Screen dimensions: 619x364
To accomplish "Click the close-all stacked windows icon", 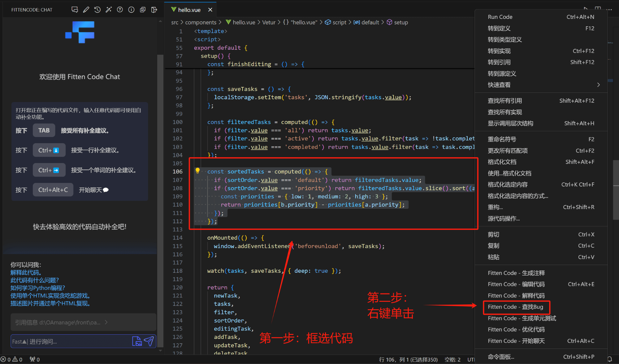I will click(143, 10).
